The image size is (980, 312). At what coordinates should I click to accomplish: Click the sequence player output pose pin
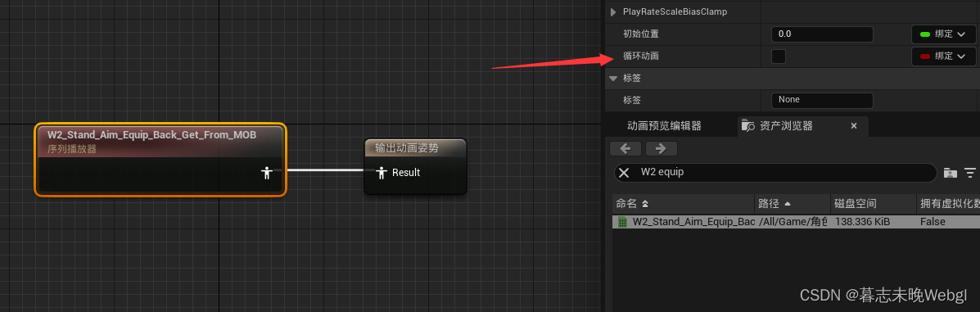[267, 173]
